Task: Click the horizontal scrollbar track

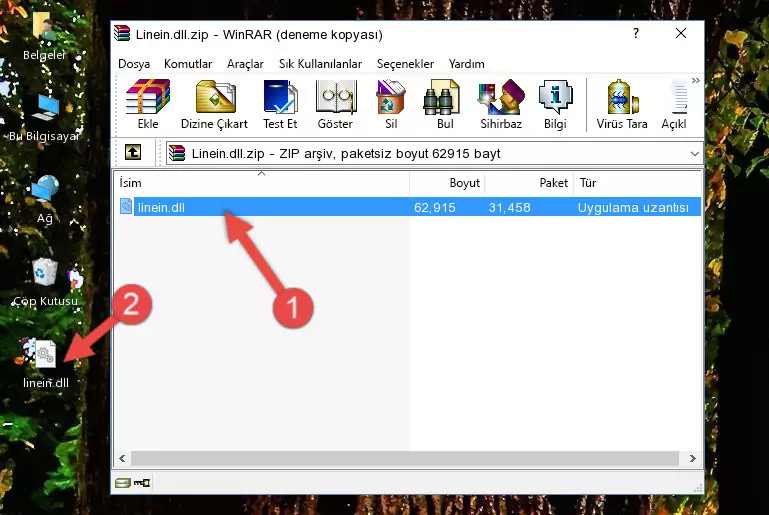Action: tap(405, 458)
